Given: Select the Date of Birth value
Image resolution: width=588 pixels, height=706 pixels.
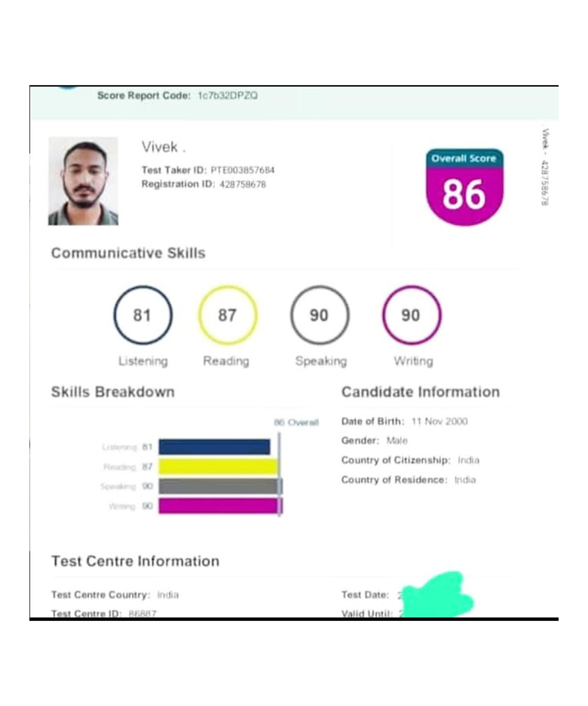Looking at the screenshot, I should [439, 422].
